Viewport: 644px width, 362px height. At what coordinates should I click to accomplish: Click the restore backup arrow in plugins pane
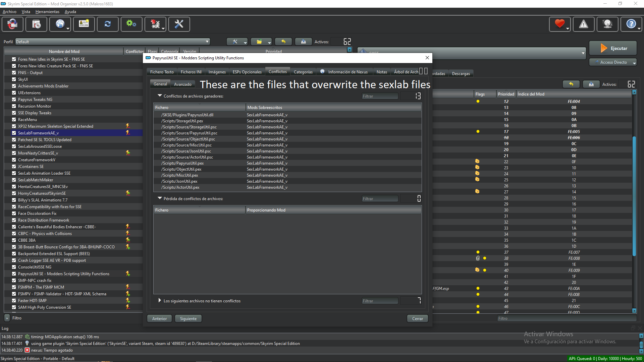[x=571, y=84]
